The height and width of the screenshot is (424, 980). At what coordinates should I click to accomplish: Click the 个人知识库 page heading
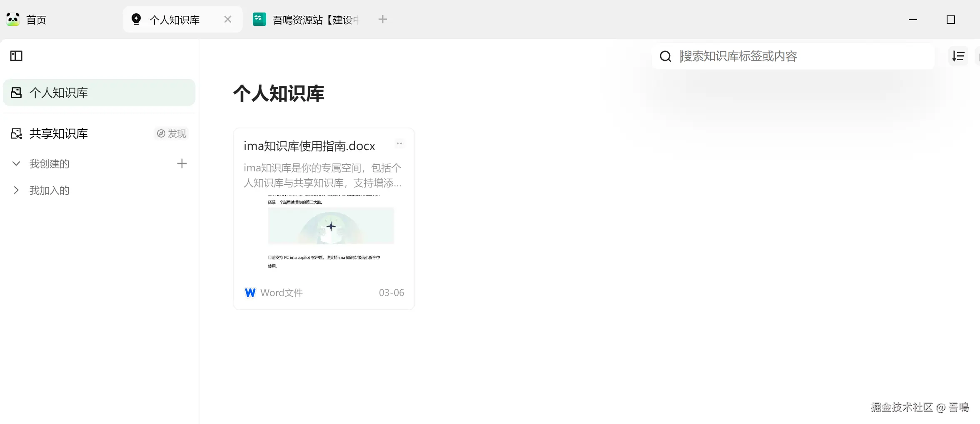coord(279,93)
